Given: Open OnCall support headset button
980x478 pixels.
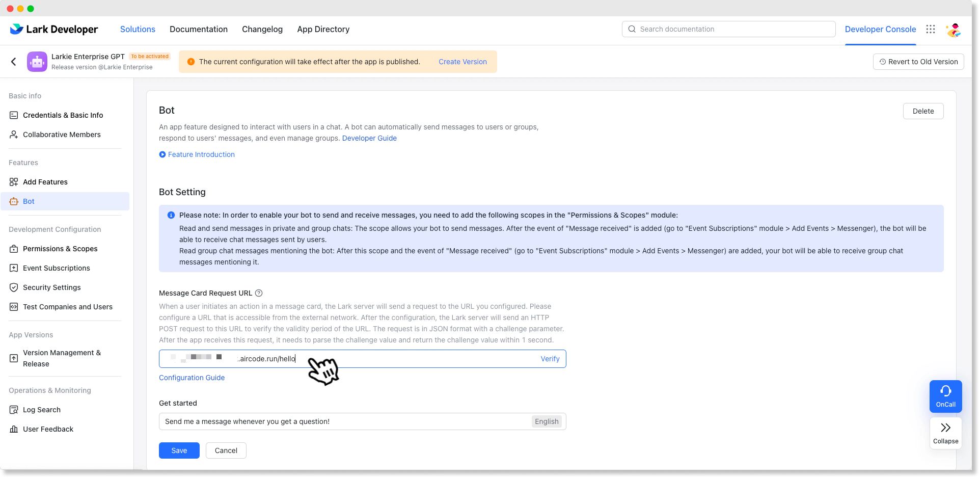Looking at the screenshot, I should click(x=945, y=396).
